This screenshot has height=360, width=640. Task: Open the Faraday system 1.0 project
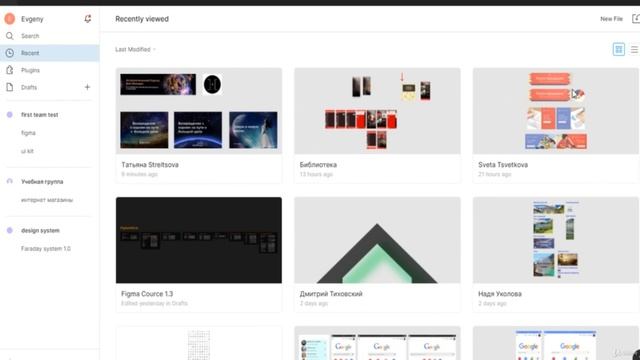(46, 249)
